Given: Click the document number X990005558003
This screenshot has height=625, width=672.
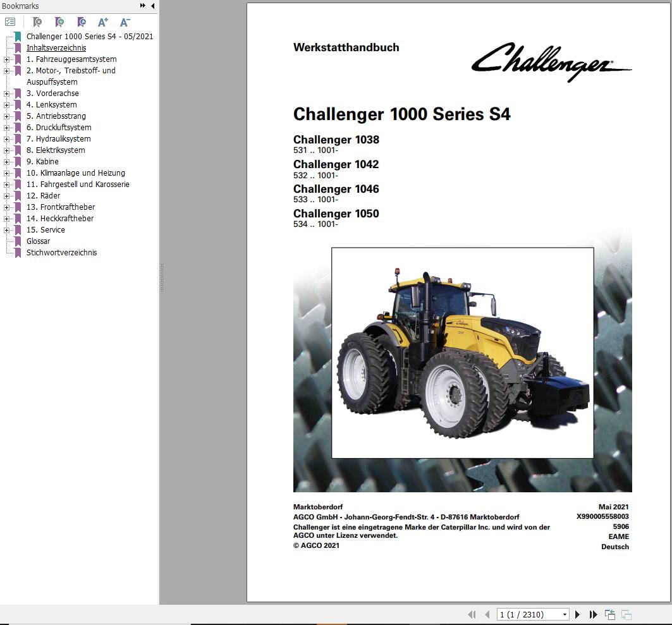Looking at the screenshot, I should pos(602,517).
